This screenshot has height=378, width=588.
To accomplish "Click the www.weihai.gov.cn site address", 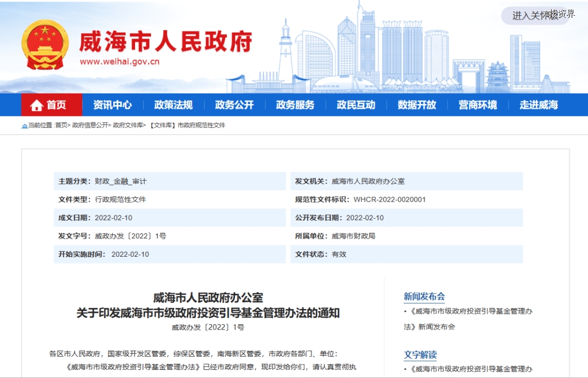I will coord(119,61).
